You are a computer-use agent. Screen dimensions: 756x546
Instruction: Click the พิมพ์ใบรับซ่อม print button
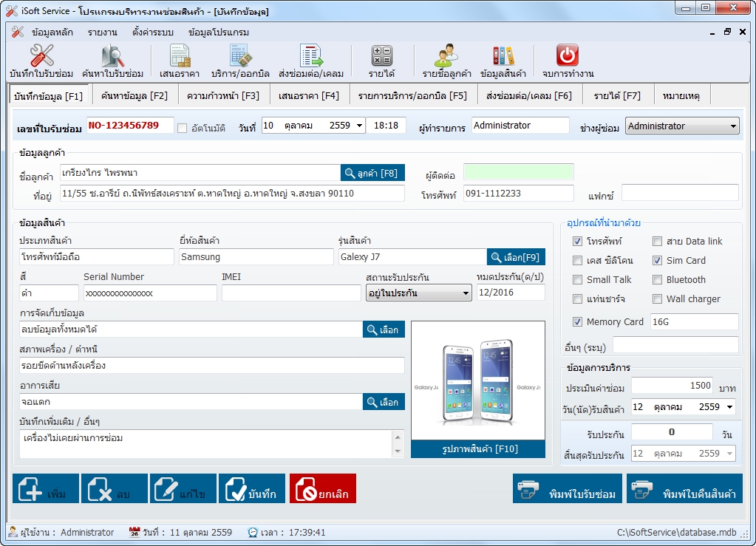(x=567, y=489)
